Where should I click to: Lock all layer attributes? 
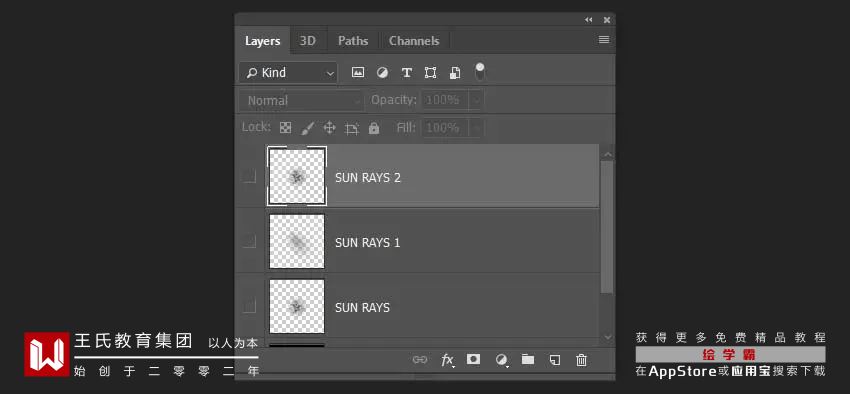coord(374,128)
